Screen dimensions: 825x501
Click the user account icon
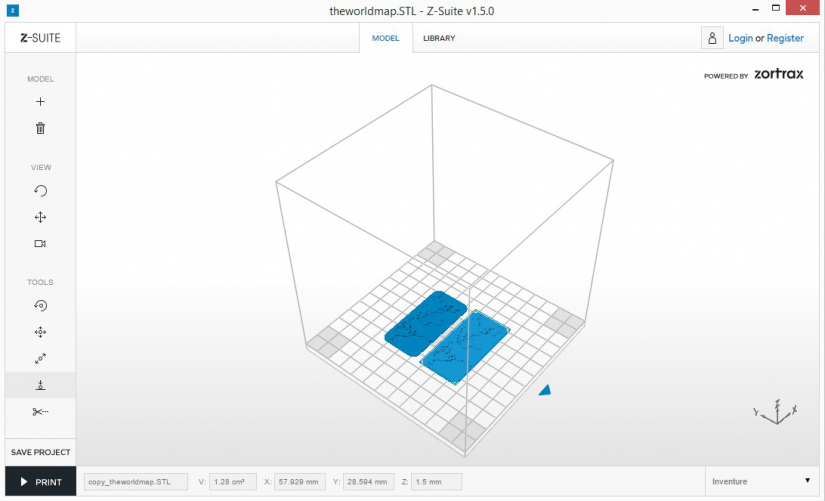712,38
